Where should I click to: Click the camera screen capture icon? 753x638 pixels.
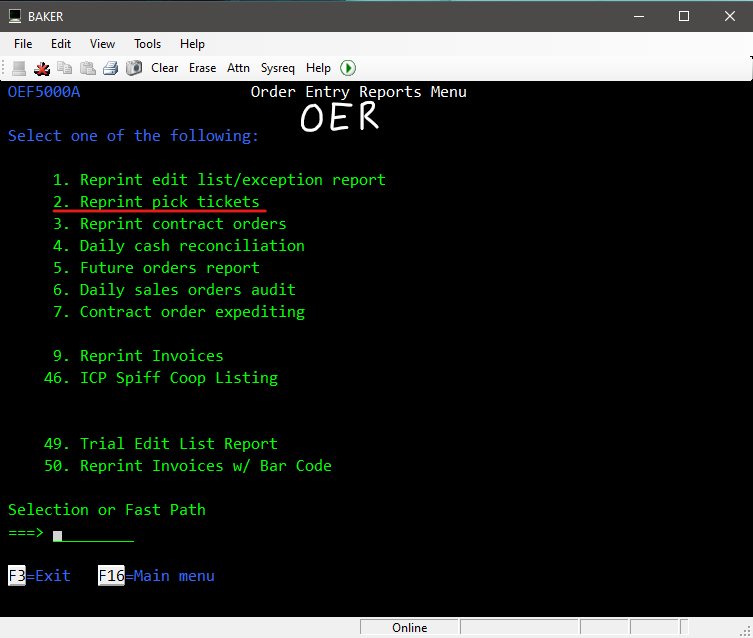134,68
